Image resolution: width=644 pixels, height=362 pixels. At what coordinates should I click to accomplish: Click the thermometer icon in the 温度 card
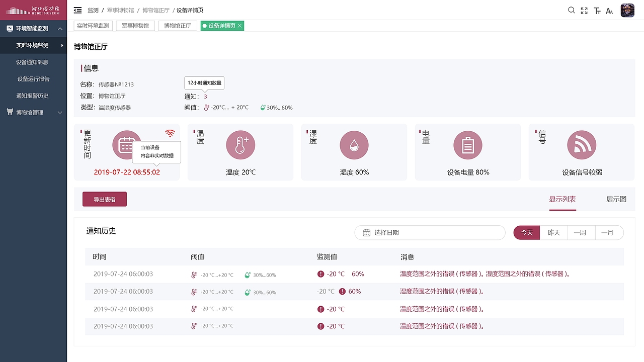[240, 145]
